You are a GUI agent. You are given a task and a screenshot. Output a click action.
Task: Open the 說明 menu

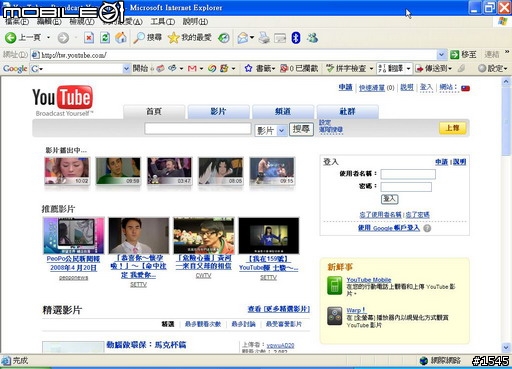click(x=195, y=22)
